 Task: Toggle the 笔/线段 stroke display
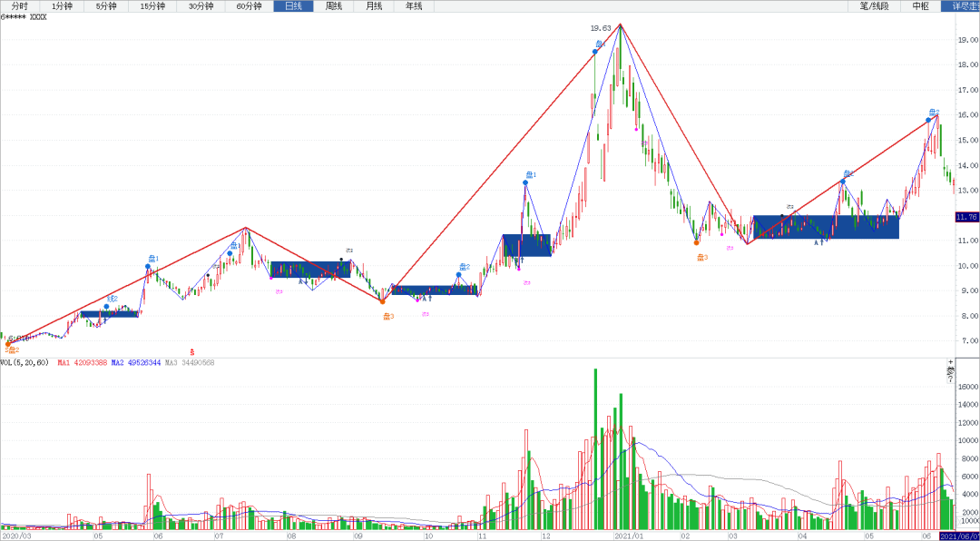[x=875, y=6]
